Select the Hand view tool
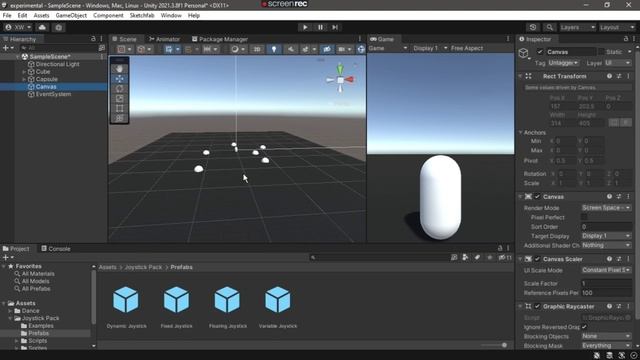640x360 pixels. coord(119,69)
